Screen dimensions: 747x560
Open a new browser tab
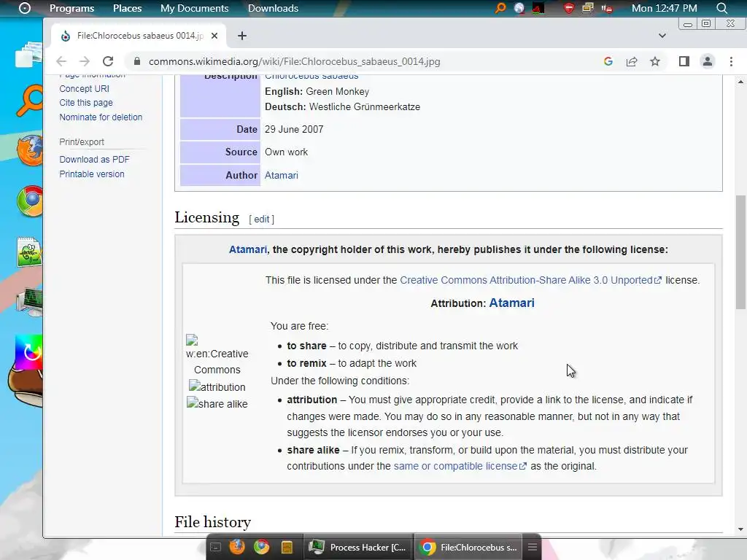tap(242, 36)
